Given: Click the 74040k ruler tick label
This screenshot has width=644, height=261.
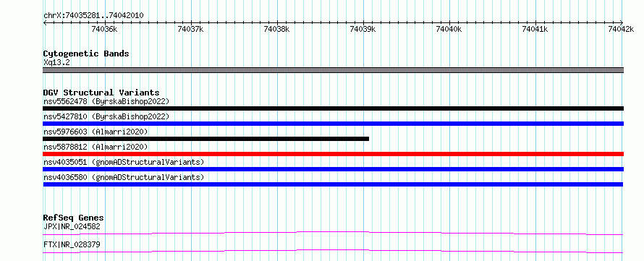Looking at the screenshot, I should pos(449,29).
